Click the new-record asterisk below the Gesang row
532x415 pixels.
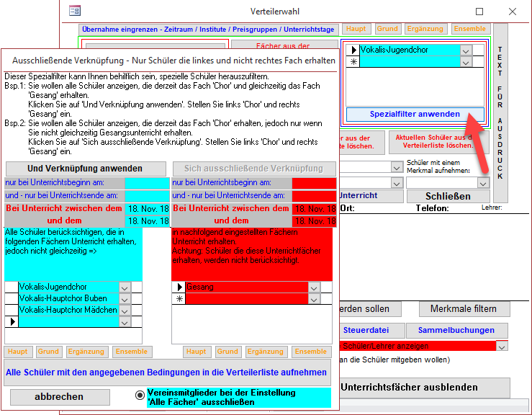tap(179, 299)
